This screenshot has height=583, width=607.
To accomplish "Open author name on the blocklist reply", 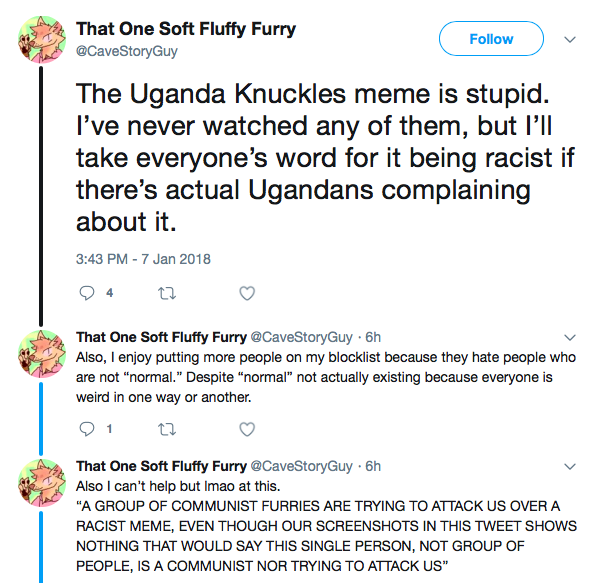I will coord(161,337).
